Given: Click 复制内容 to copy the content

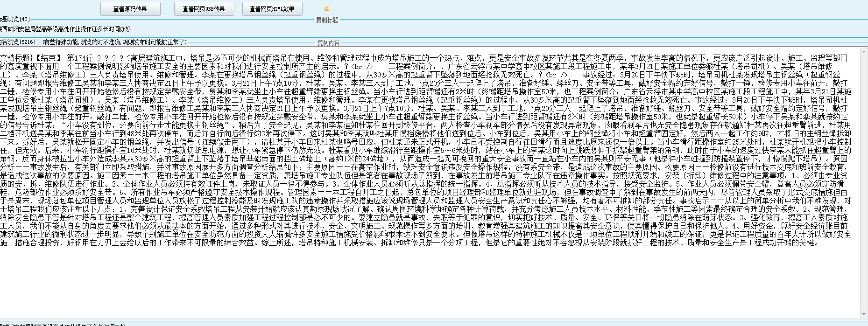Looking at the screenshot, I should point(329,43).
